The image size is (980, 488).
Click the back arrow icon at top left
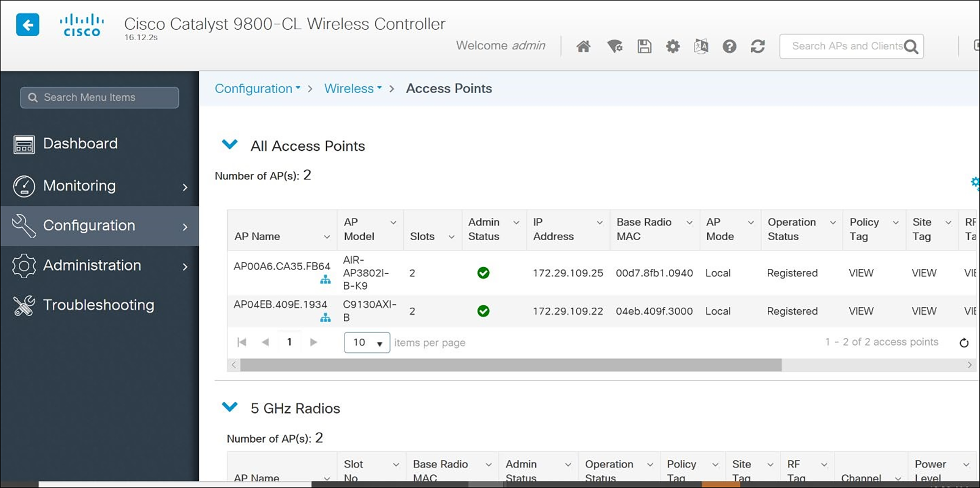(27, 24)
